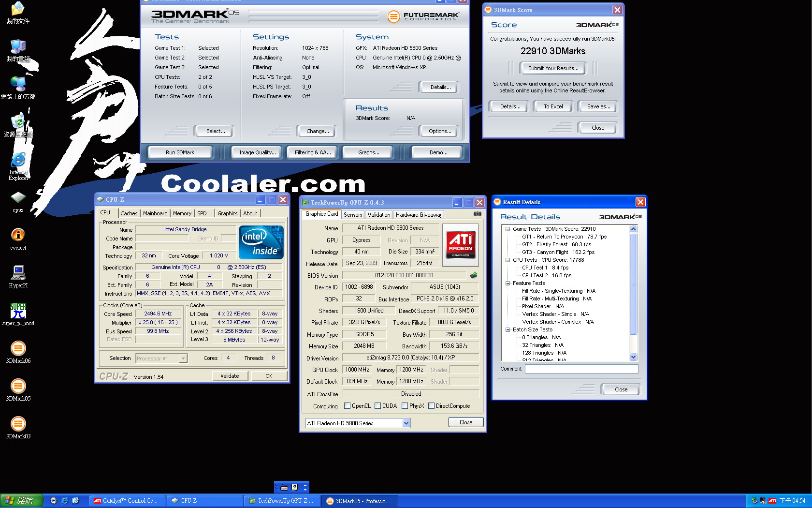Viewport: 812px width, 508px height.
Task: Open the 3DMark06 desktop shortcut
Action: tap(18, 349)
